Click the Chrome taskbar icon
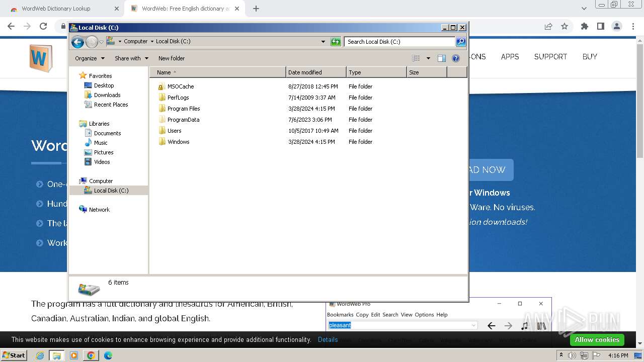 [x=91, y=355]
